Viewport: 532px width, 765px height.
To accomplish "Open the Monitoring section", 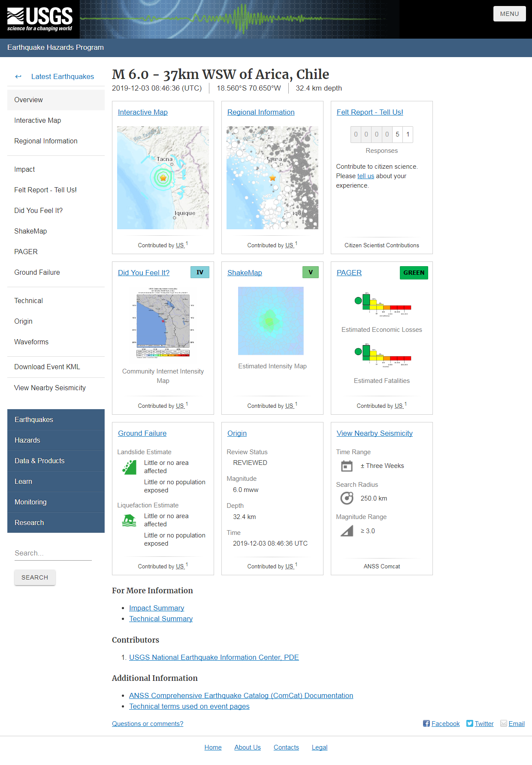I will tap(56, 502).
